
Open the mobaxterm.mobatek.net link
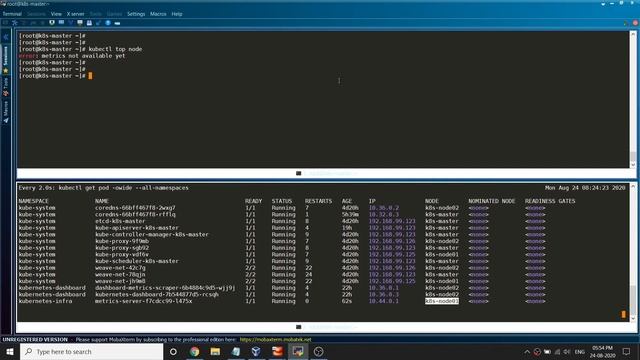pyautogui.click(x=276, y=340)
